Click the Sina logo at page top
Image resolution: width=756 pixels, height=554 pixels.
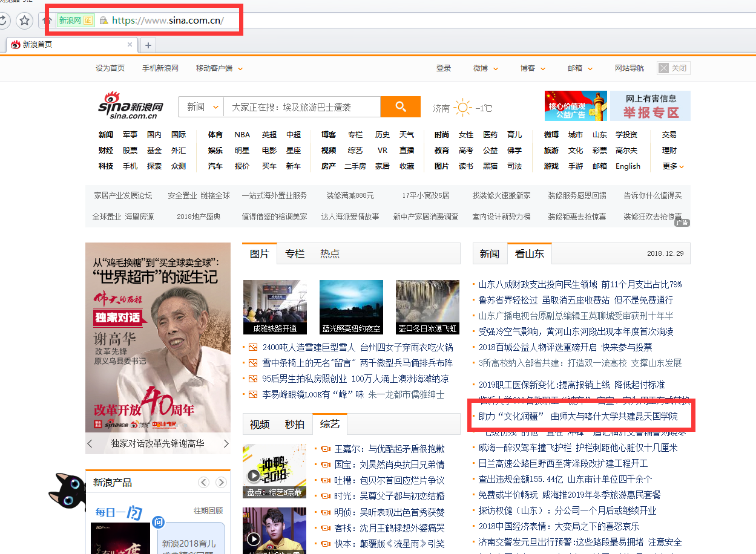pos(131,106)
